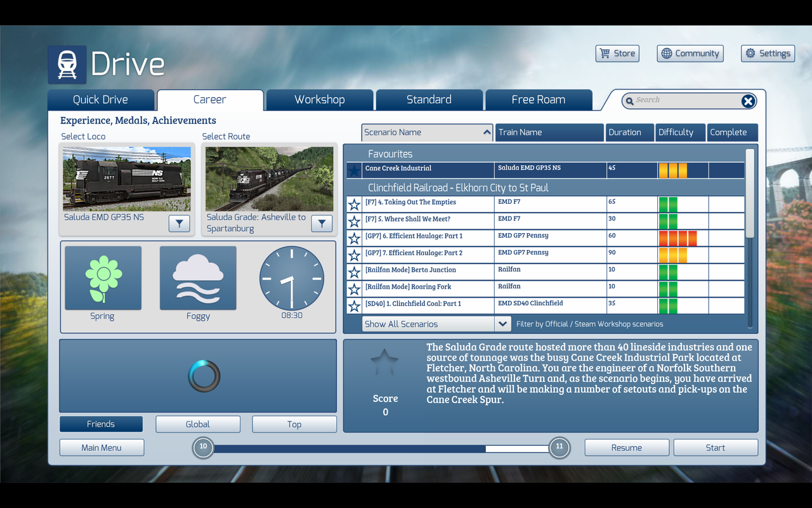
Task: Click the Foggy weather icon
Action: click(x=198, y=278)
